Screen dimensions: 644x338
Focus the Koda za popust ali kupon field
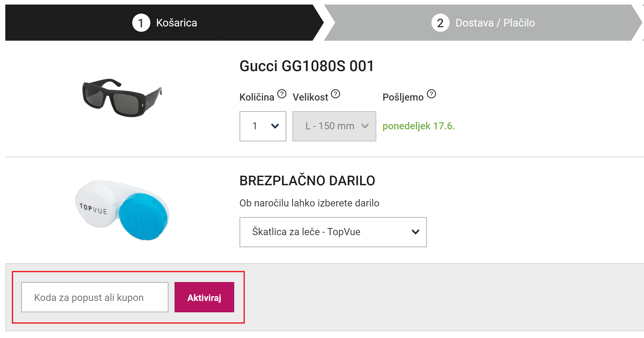pyautogui.click(x=95, y=297)
